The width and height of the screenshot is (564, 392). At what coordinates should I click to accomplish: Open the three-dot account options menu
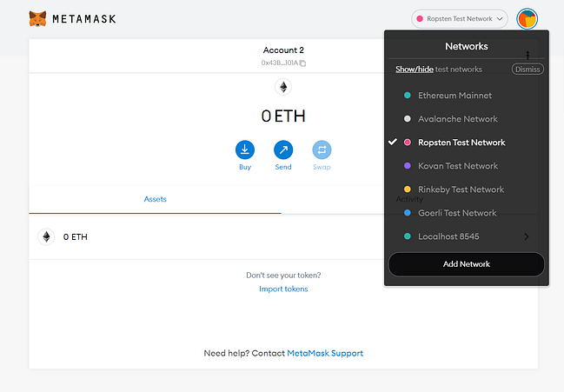point(528,55)
